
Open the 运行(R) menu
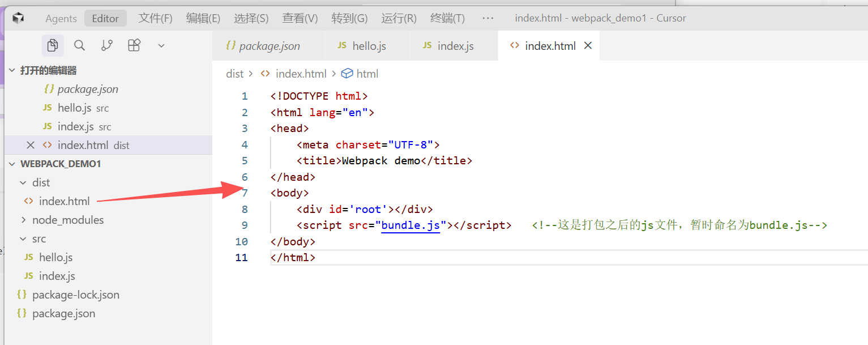tap(399, 18)
